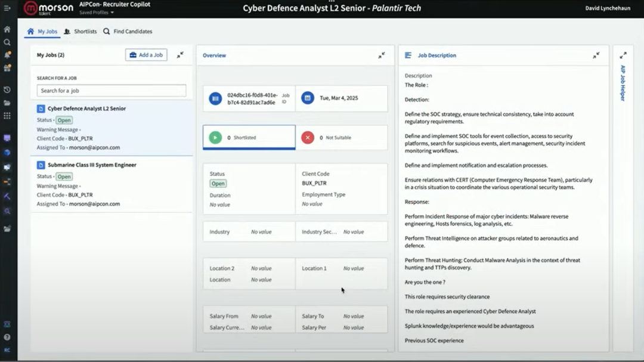Select the Submarine Class III System Engineer job

[112, 184]
